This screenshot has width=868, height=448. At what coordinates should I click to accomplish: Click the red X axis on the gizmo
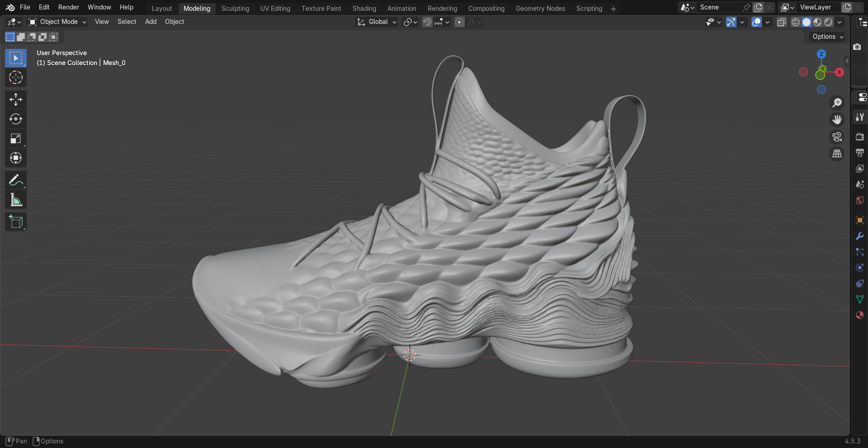click(840, 72)
